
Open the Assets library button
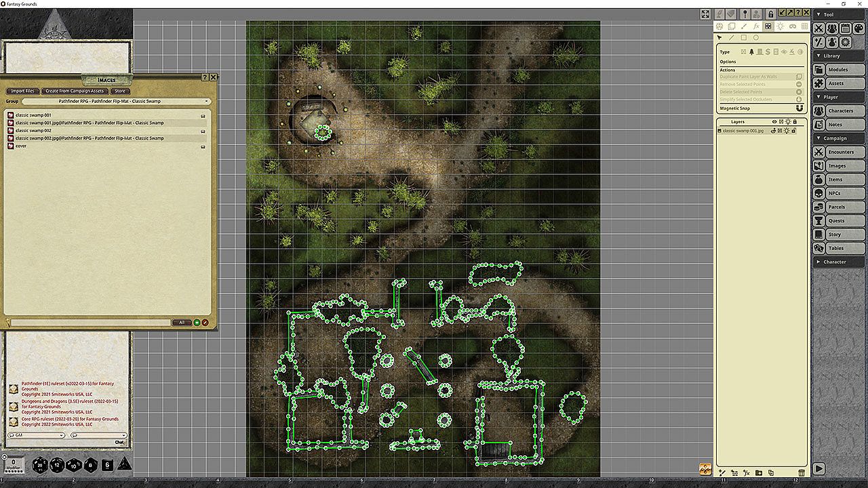[x=845, y=83]
